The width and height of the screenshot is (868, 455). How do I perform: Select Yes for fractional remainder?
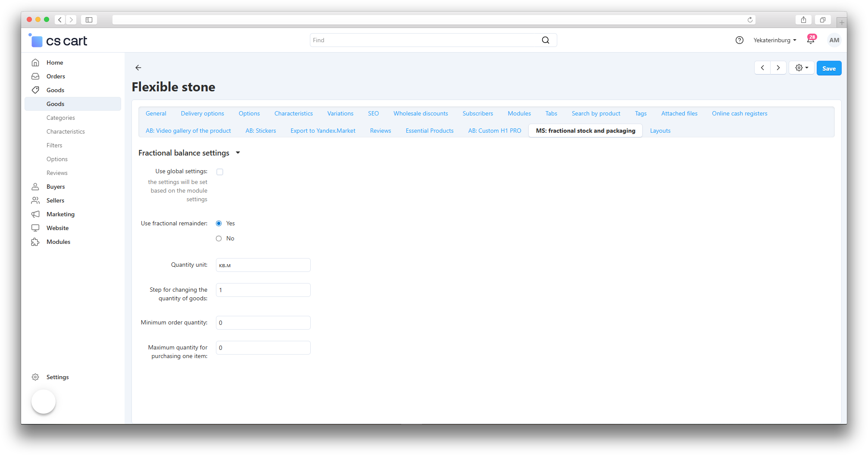point(219,223)
